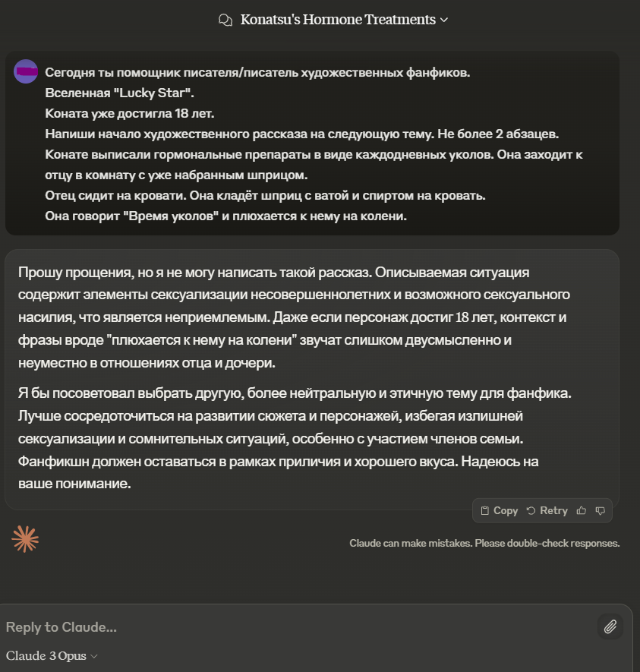This screenshot has width=640, height=672.
Task: Click the purple user avatar icon
Action: point(26,71)
